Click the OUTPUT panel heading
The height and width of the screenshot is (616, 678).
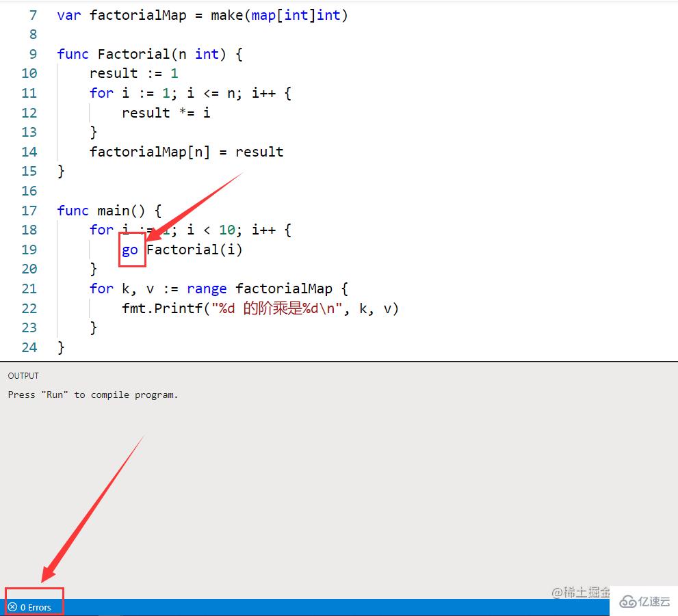(23, 376)
